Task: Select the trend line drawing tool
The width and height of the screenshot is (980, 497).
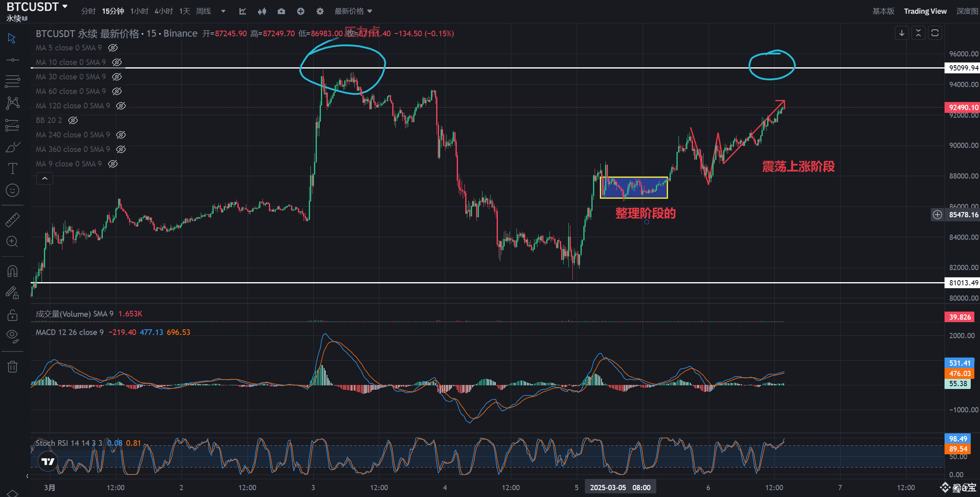Action: pyautogui.click(x=12, y=60)
